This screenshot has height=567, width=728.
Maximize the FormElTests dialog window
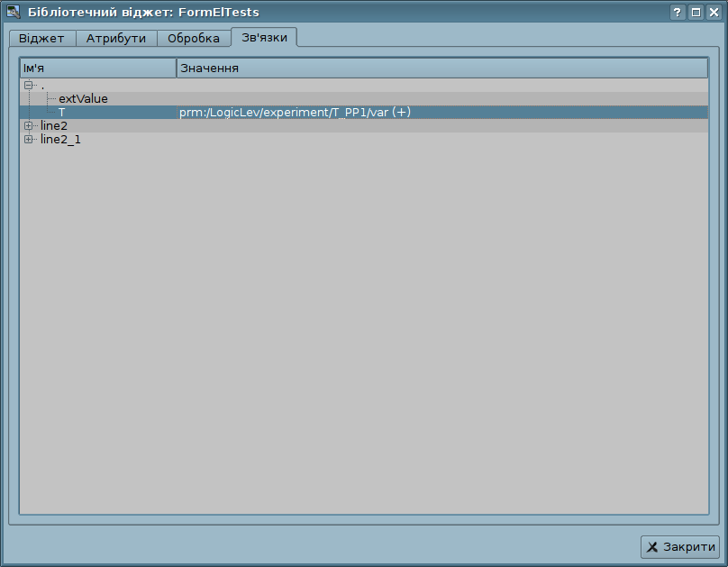[696, 13]
